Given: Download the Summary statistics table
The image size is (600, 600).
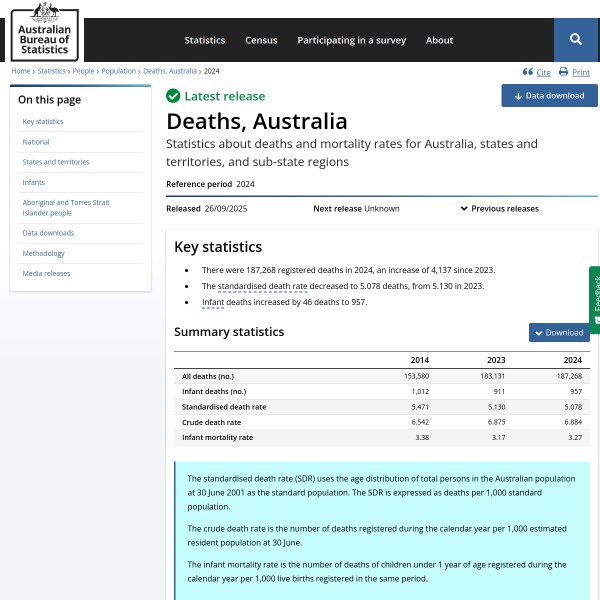Looking at the screenshot, I should [x=559, y=332].
